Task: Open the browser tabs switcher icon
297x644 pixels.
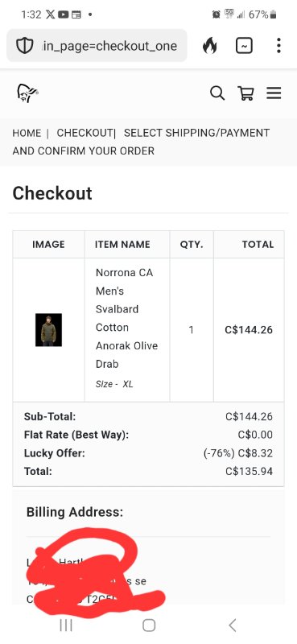Action: pyautogui.click(x=244, y=46)
